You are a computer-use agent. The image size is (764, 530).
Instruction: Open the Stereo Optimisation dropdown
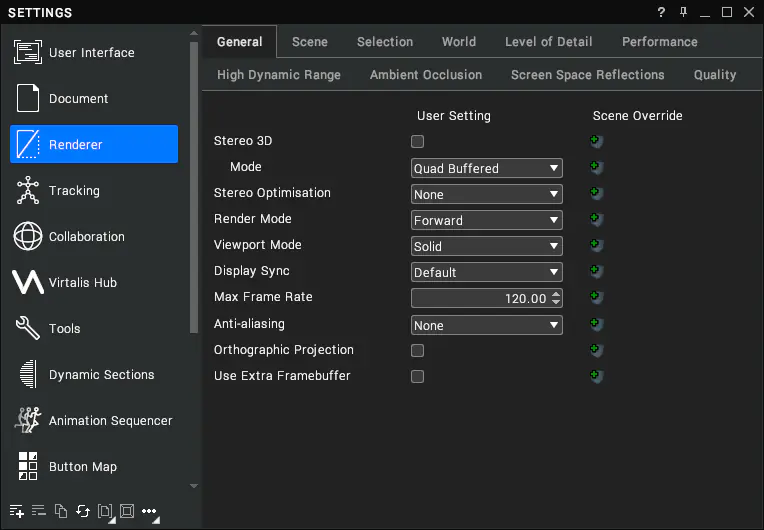(487, 194)
